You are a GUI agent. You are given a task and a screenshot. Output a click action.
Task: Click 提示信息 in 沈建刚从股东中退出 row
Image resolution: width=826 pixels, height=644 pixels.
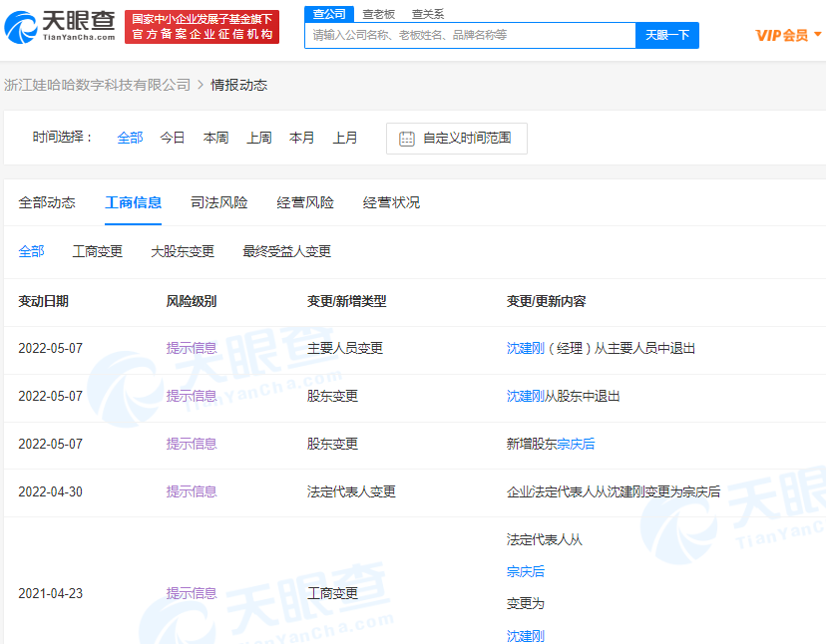click(x=192, y=396)
